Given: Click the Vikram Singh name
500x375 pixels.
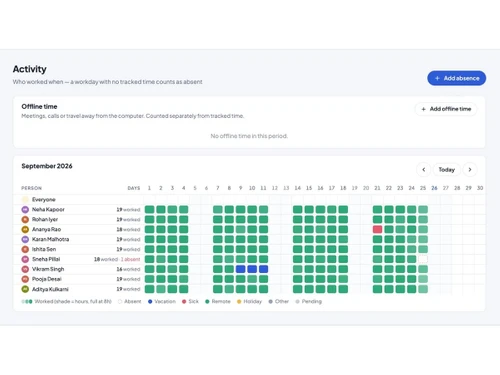Looking at the screenshot, I should tap(48, 269).
